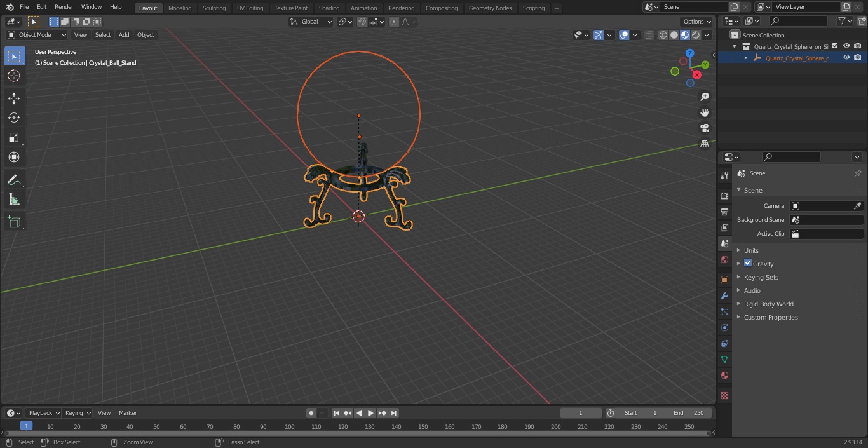Switch to the Shading workspace tab
868x448 pixels.
(x=329, y=8)
